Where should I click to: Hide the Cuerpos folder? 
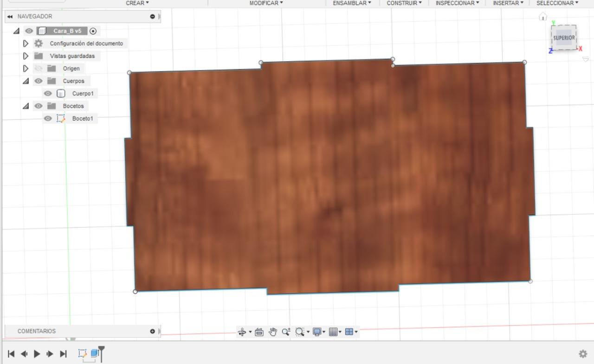point(39,81)
